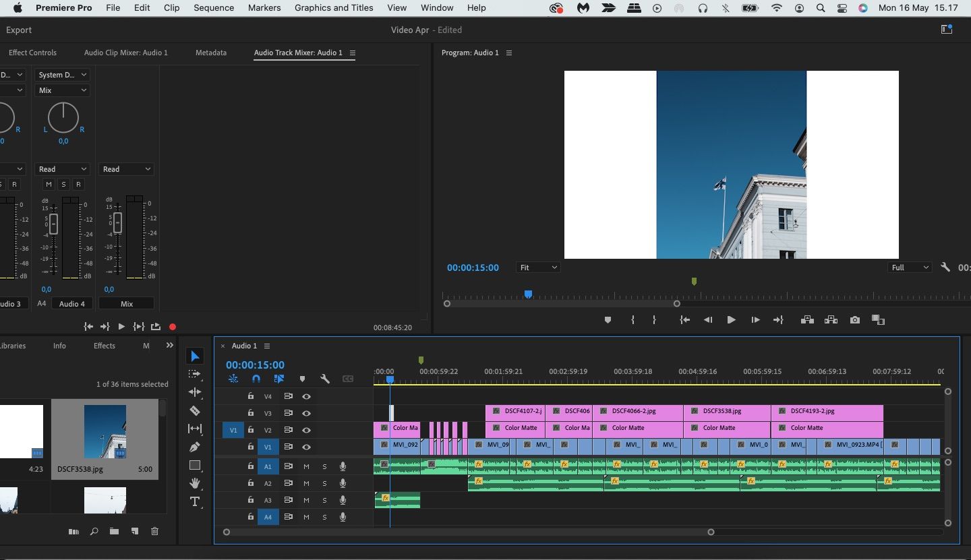Export a frame using the camera icon
Screen dimensions: 971x560
854,320
